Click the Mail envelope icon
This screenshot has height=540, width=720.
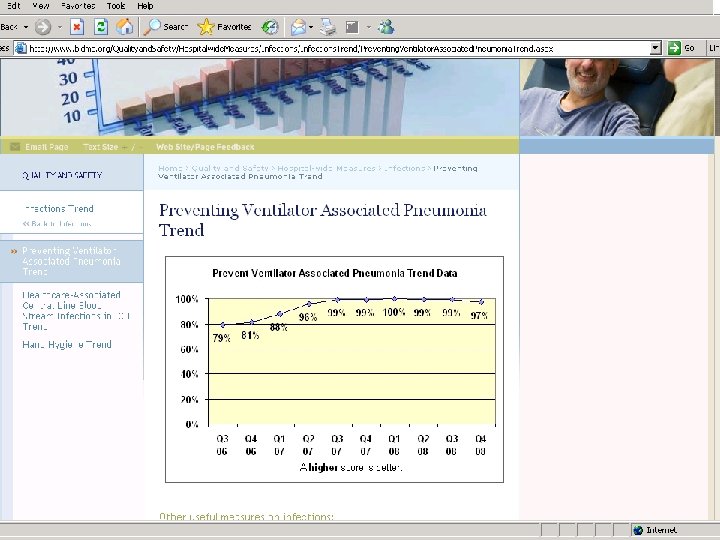pyautogui.click(x=298, y=27)
